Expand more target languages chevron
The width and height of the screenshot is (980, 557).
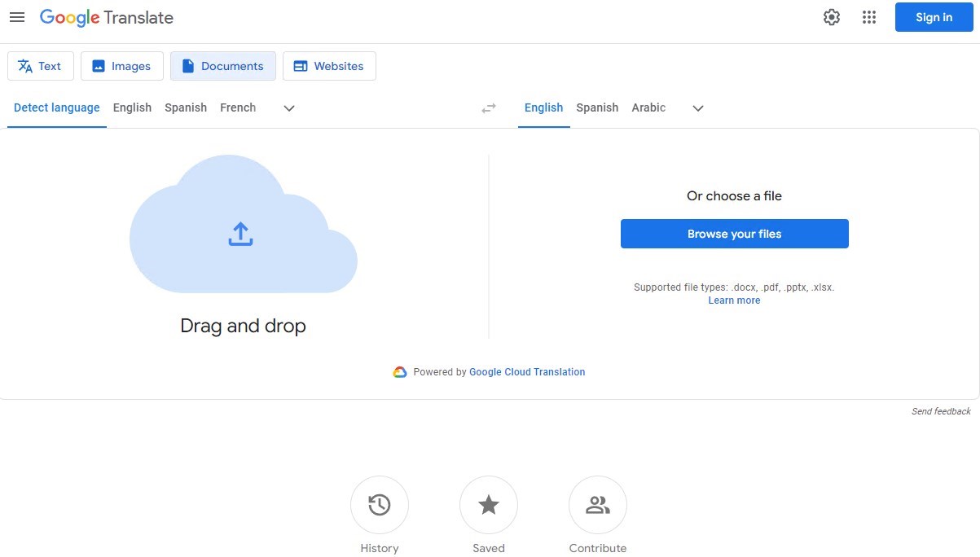[x=697, y=107]
